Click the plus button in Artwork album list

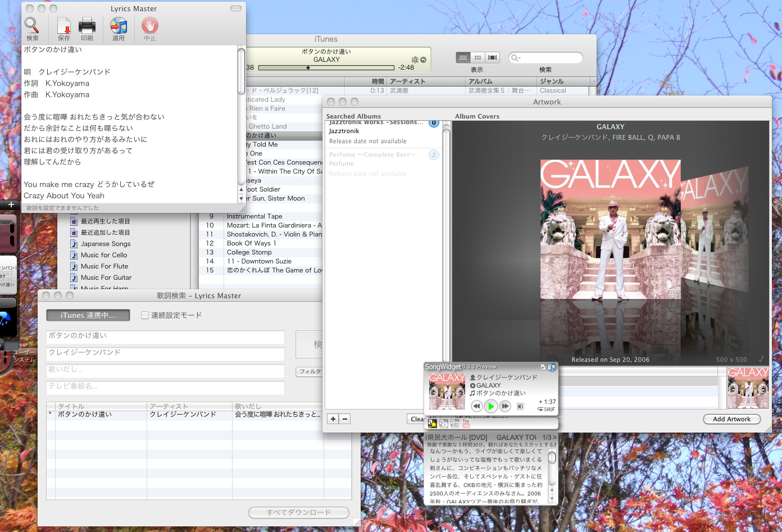click(333, 419)
